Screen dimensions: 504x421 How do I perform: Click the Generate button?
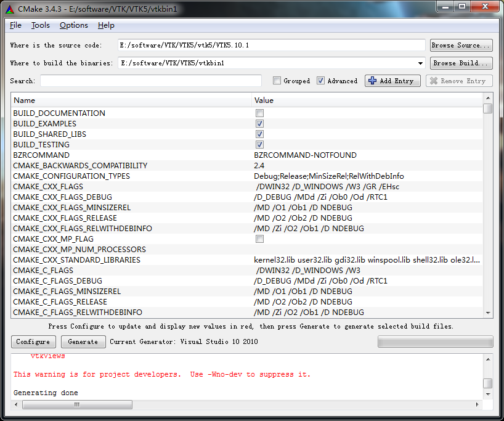[83, 341]
